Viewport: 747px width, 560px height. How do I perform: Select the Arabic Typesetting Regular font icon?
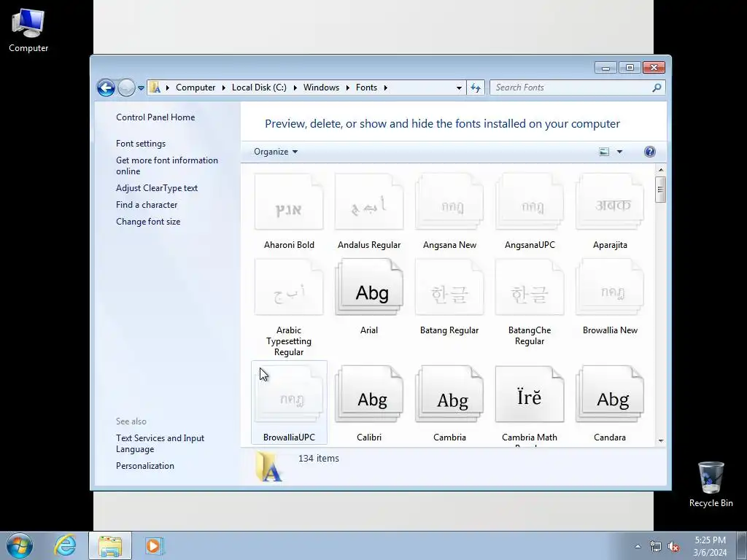tap(289, 287)
